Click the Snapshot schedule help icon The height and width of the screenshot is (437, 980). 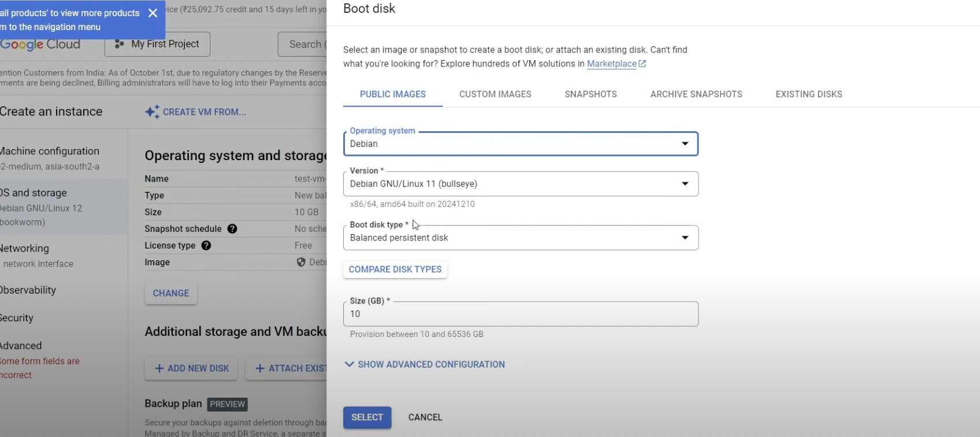pyautogui.click(x=232, y=229)
